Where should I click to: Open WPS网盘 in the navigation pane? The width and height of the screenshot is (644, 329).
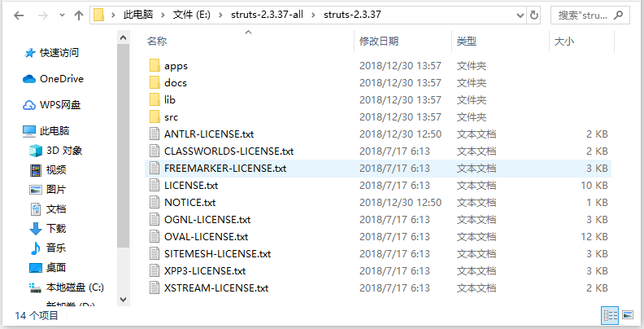coord(60,105)
